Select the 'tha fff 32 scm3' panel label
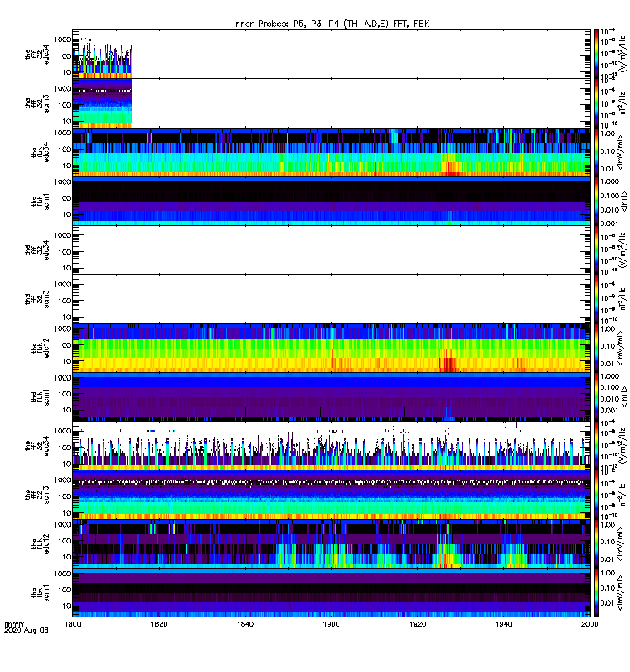This screenshot has height=672, width=630. tap(37, 103)
